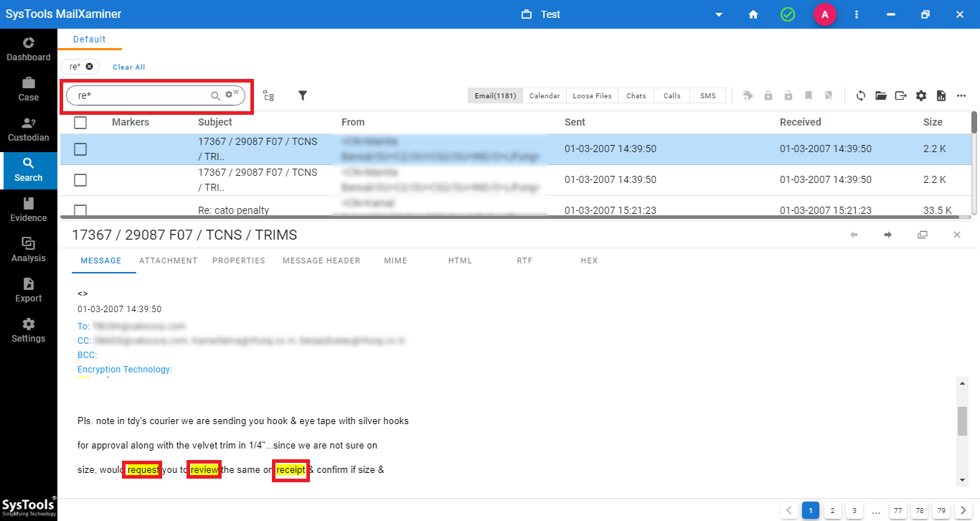Click the refresh icon in toolbar
980x521 pixels.
point(861,95)
